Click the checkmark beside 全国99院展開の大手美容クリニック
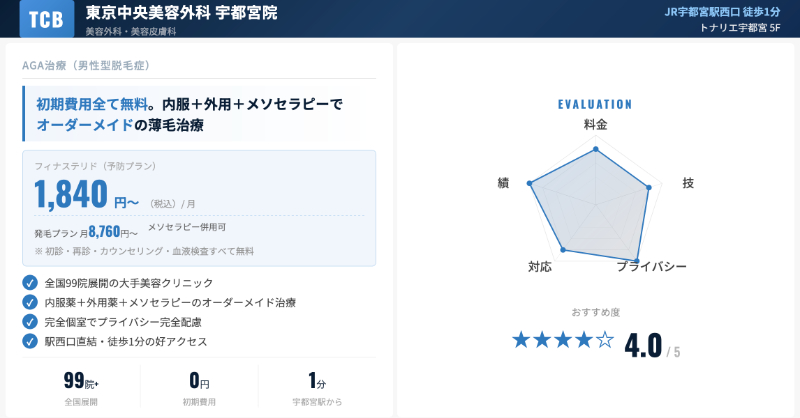This screenshot has height=418, width=800. 30,283
